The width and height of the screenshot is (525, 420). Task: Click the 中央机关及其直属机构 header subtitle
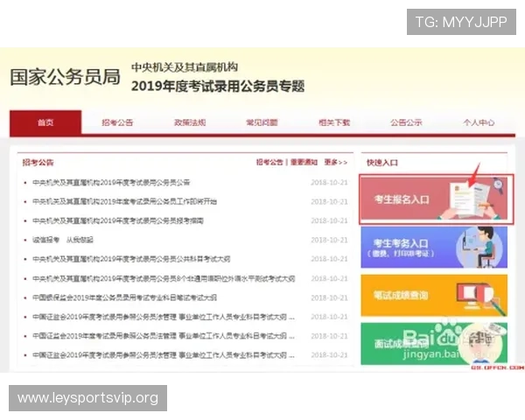click(185, 67)
